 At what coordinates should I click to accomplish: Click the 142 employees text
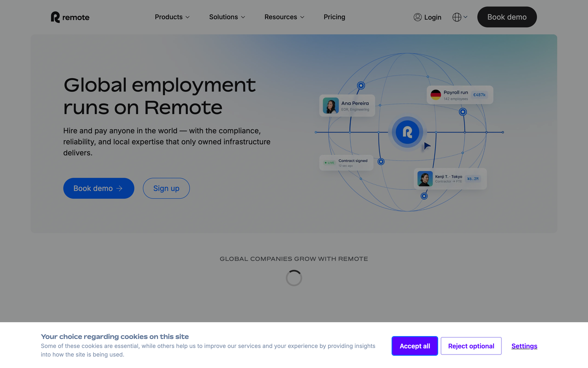(455, 99)
